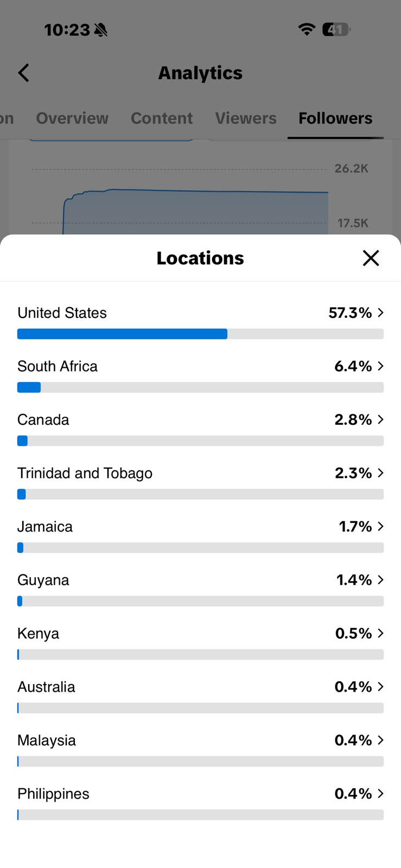Tap the United States percentage bar
This screenshot has width=401, height=868.
pyautogui.click(x=200, y=334)
